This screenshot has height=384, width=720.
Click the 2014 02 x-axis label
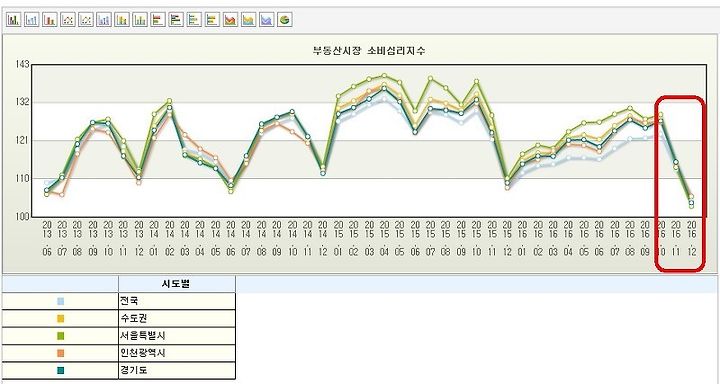click(x=169, y=239)
